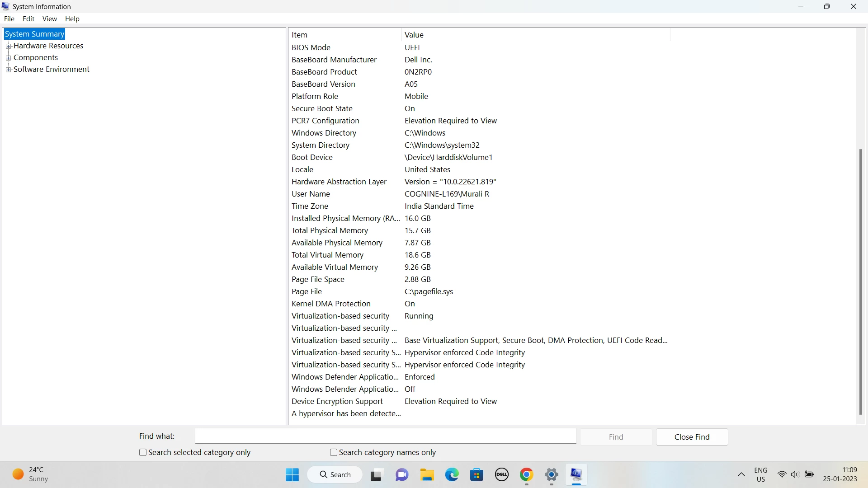
Task: Click the Dell taskbar icon
Action: pos(501,474)
